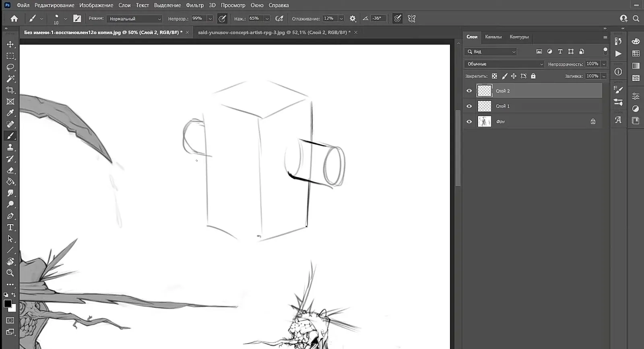Select the Crop tool
Viewport: 644px width, 349px height.
pyautogui.click(x=10, y=90)
